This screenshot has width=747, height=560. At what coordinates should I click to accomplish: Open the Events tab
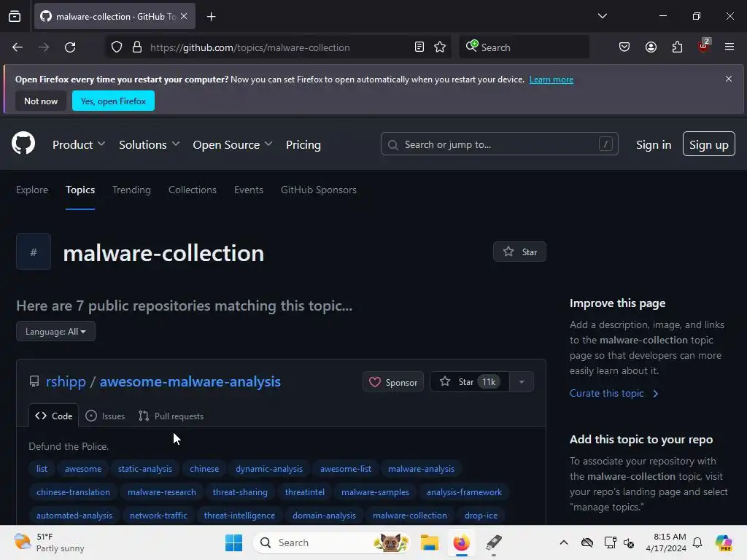(249, 190)
